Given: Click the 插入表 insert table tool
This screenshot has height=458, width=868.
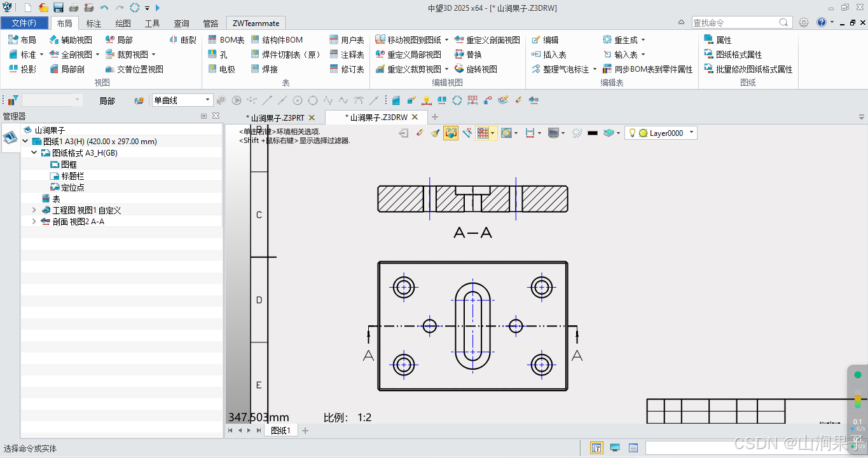Looking at the screenshot, I should tap(549, 55).
